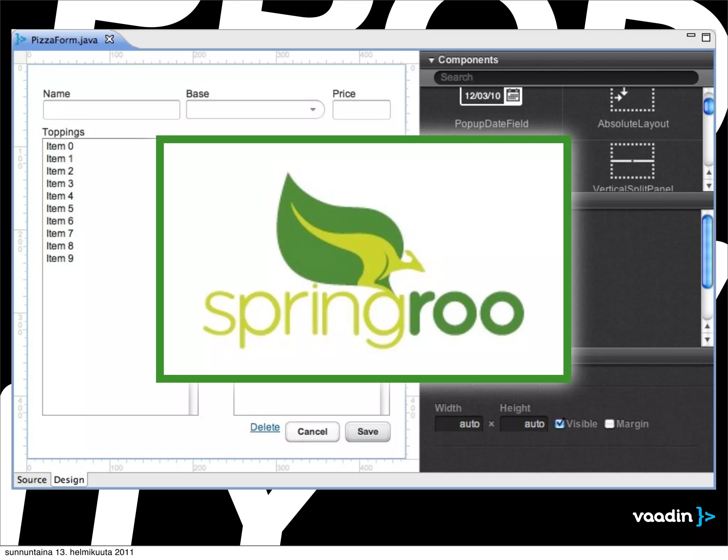
Task: Click the Price field label
Action: tap(344, 94)
